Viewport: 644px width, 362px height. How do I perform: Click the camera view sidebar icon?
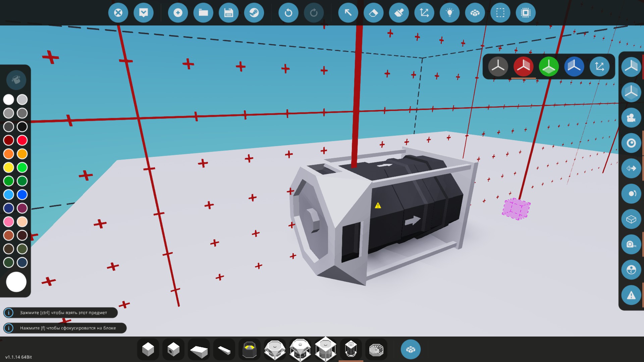631,118
